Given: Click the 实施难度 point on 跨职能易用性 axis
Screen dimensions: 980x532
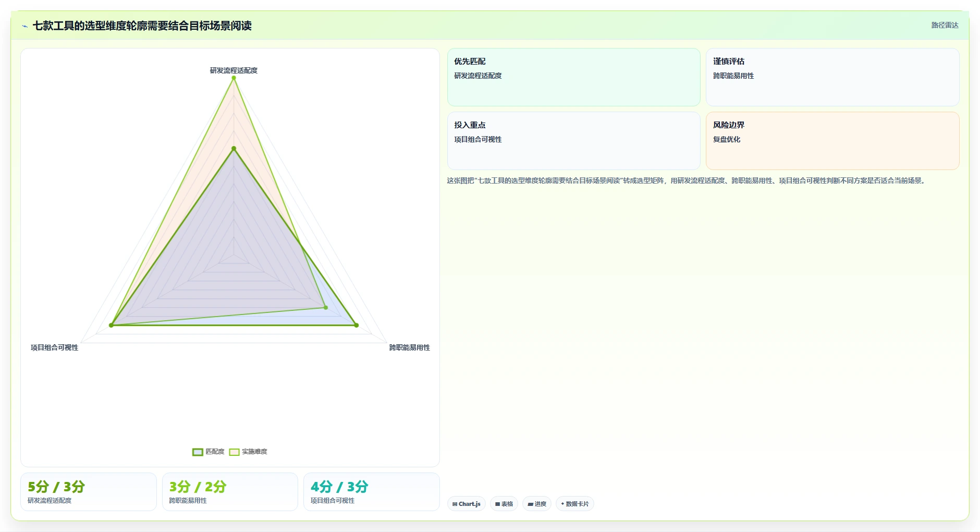Looking at the screenshot, I should [x=326, y=308].
